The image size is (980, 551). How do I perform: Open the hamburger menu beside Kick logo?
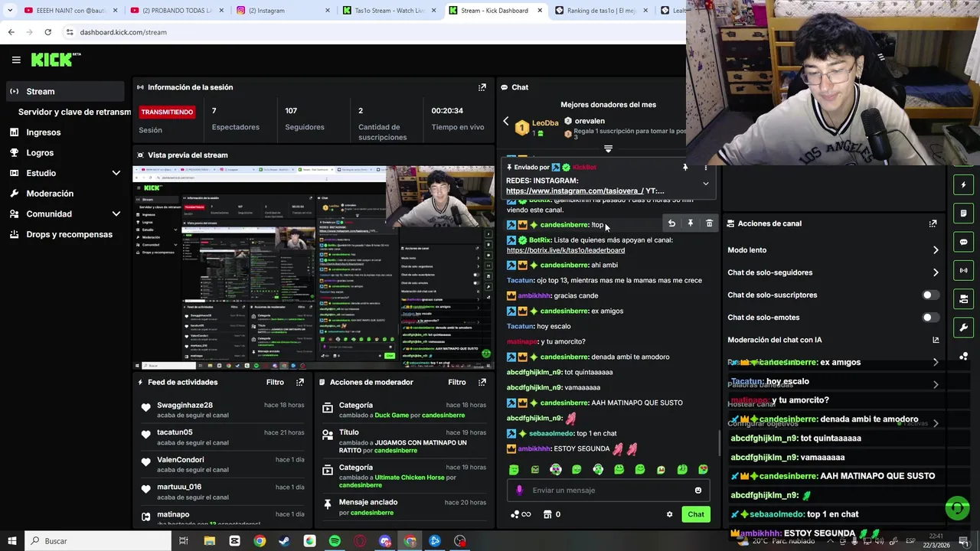point(16,60)
